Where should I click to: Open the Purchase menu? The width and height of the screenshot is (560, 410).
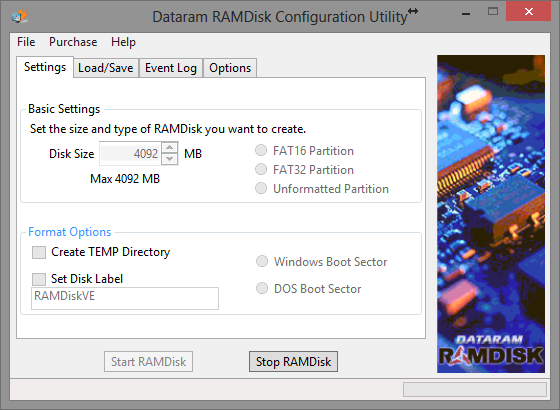[73, 42]
